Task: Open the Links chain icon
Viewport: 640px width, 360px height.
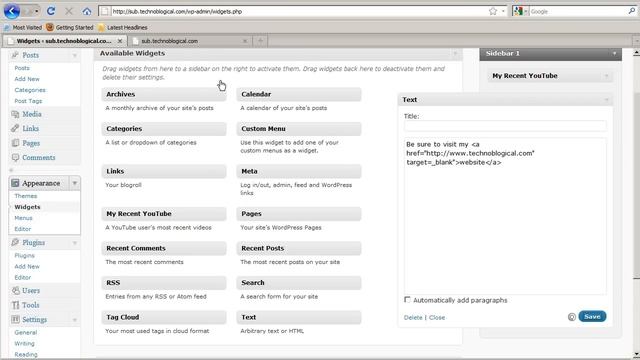Action: (16, 128)
